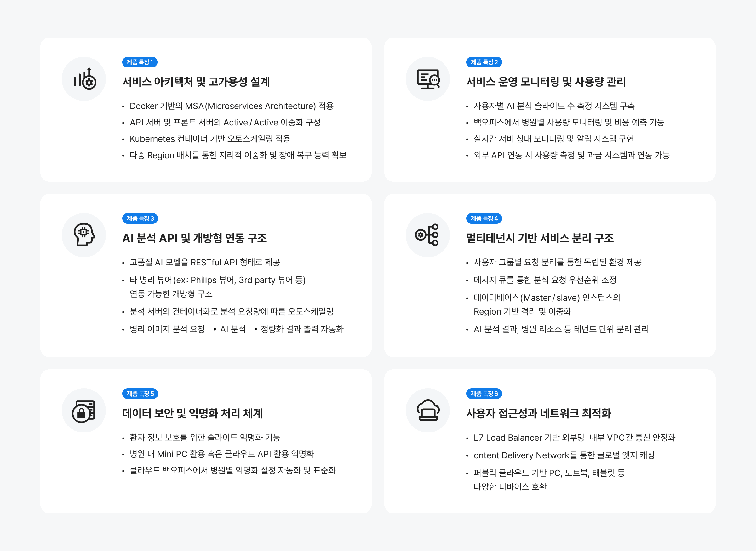Screen dimensions: 756x551
Task: Select the '제품 특징 4' blue label
Action: pyautogui.click(x=484, y=218)
